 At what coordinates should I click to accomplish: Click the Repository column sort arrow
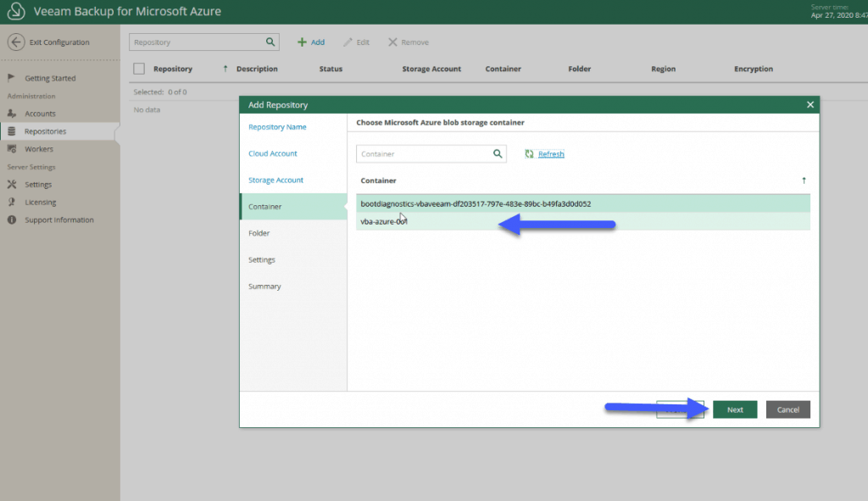(x=225, y=69)
